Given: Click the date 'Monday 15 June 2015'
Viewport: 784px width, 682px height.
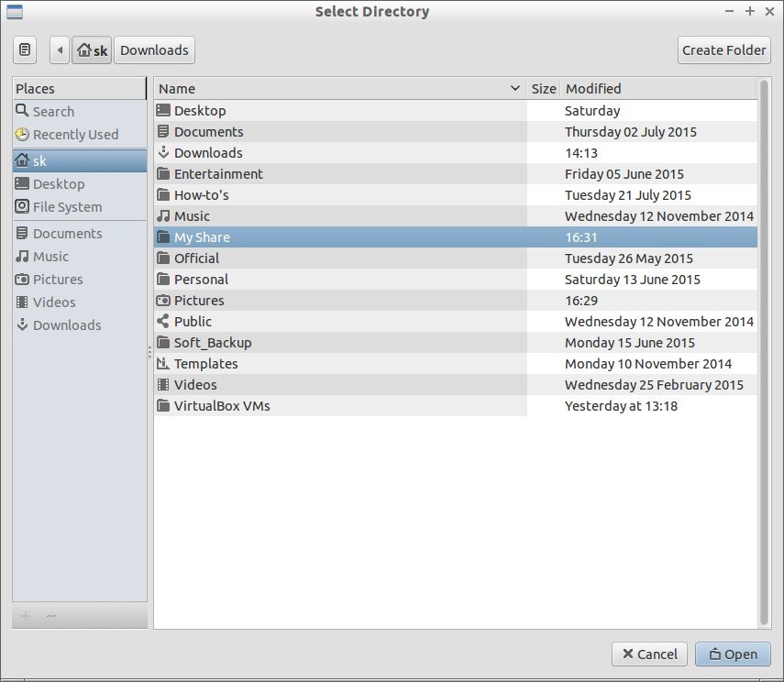Looking at the screenshot, I should [630, 343].
